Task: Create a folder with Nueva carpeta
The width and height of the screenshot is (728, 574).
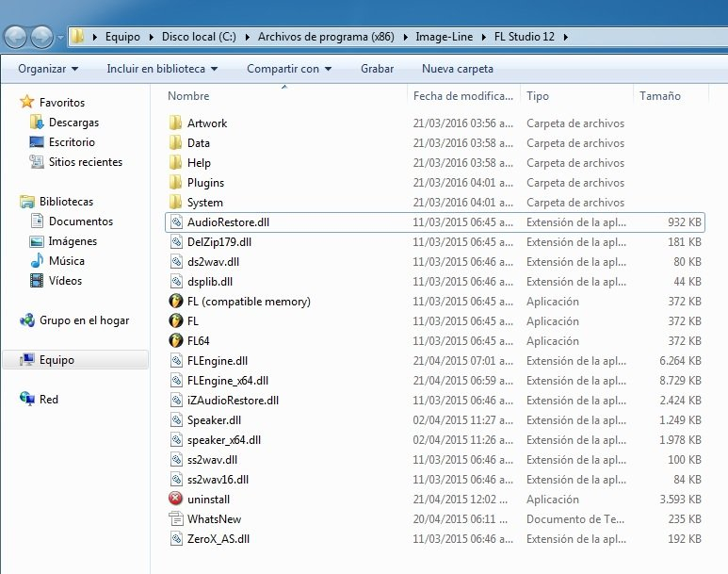Action: click(457, 69)
